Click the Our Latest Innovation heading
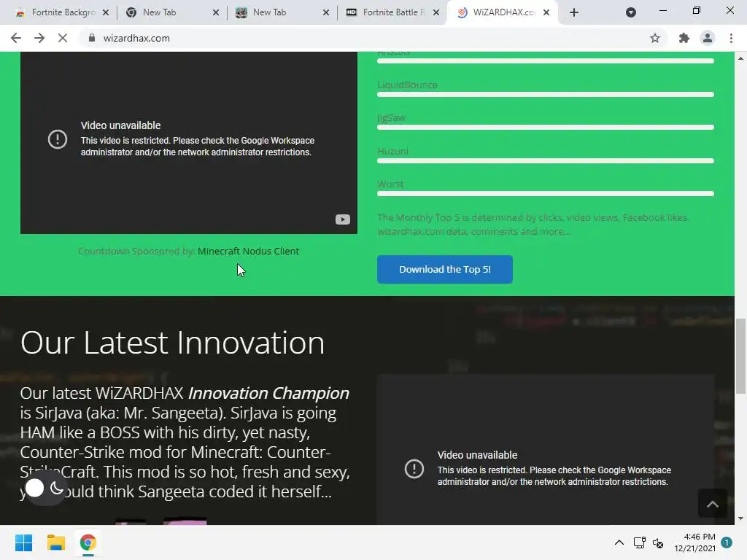The image size is (747, 560). click(x=172, y=343)
